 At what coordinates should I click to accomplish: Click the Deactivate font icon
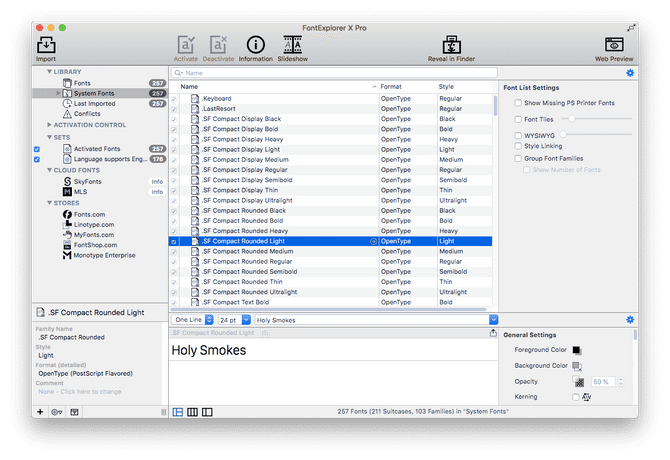pos(218,45)
